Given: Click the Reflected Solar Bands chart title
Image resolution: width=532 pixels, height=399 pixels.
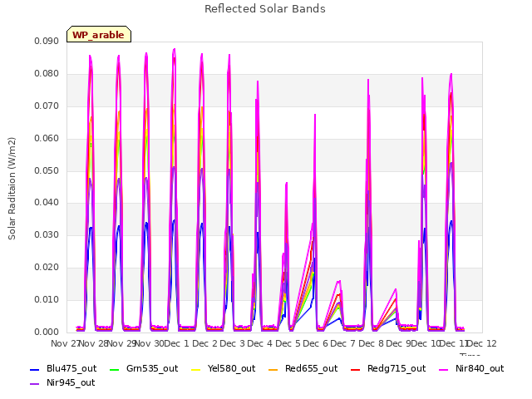Looking at the screenshot, I should click(x=265, y=9).
